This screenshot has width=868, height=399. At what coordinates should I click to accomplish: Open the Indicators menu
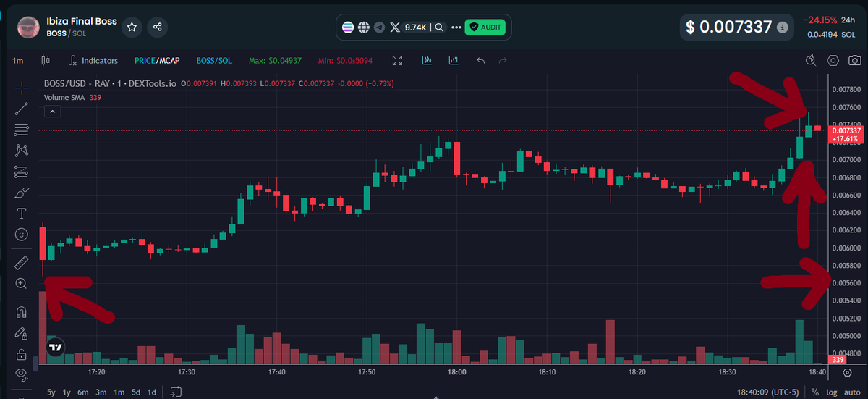pos(93,61)
